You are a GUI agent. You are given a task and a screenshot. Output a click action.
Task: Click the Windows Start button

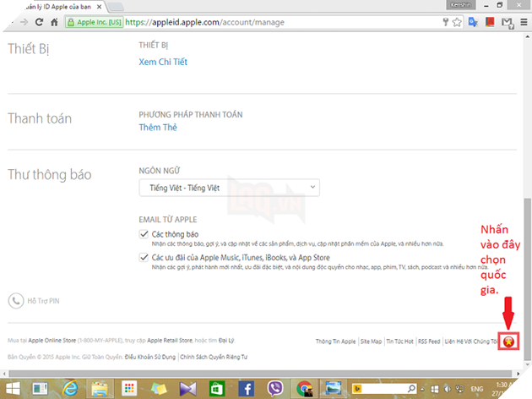pos(13,388)
